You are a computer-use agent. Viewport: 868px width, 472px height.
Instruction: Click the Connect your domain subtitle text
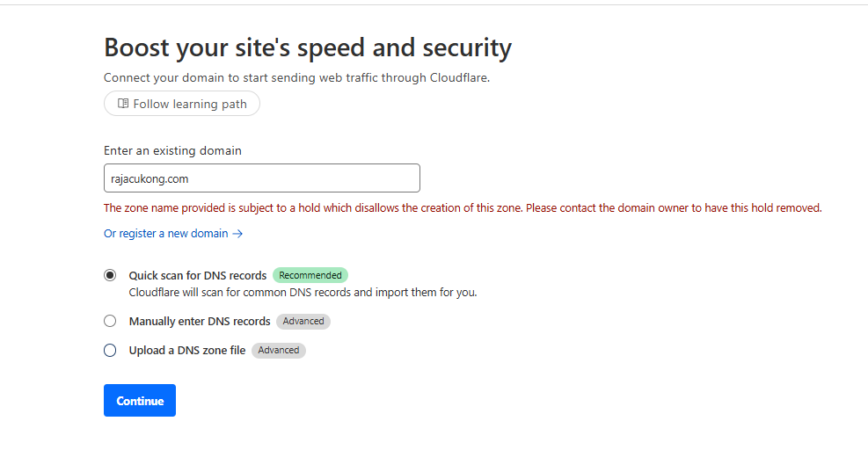tap(296, 78)
